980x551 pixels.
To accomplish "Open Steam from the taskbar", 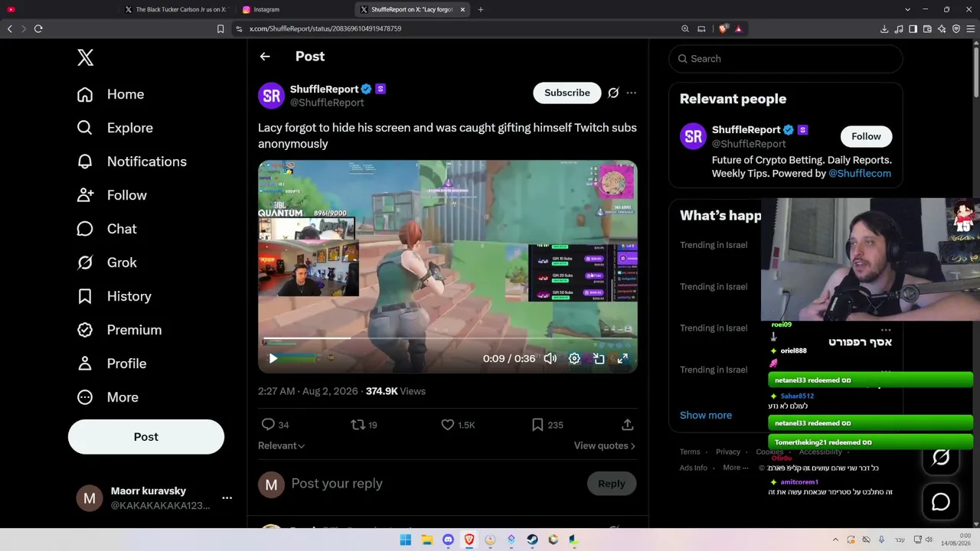I will (532, 540).
